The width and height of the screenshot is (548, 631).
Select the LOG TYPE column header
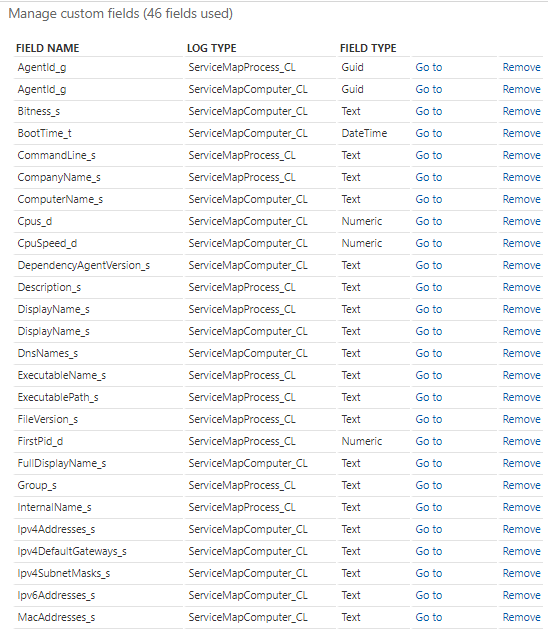tap(212, 48)
